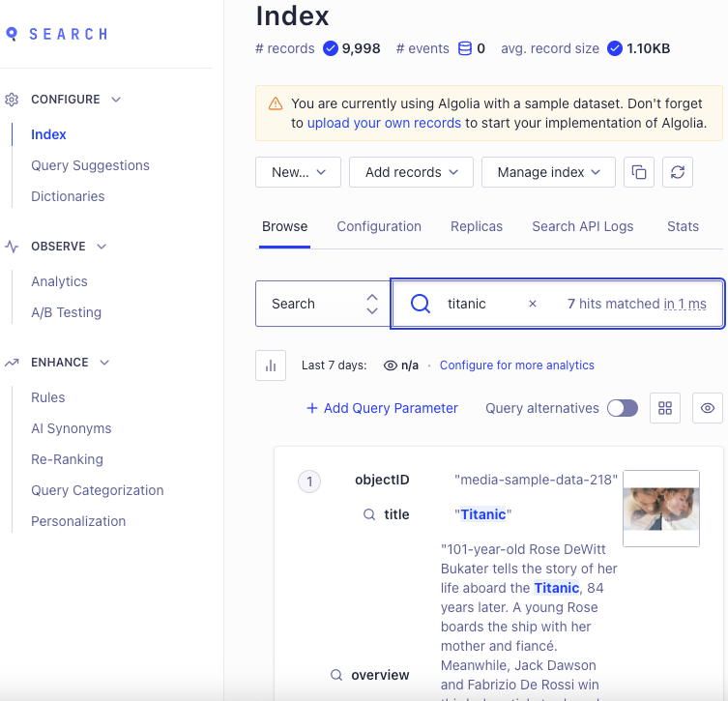Open Dictionaries in sidebar
This screenshot has width=728, height=701.
click(x=68, y=197)
